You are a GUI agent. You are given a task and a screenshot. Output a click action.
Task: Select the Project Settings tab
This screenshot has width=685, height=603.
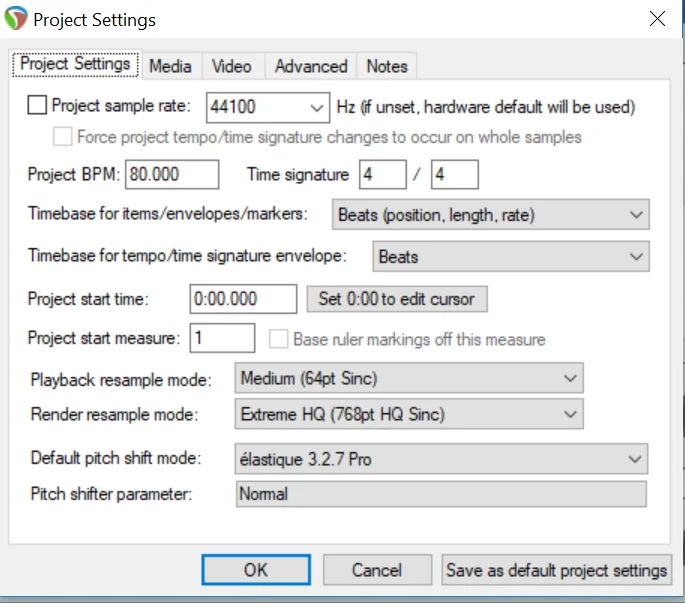[75, 64]
